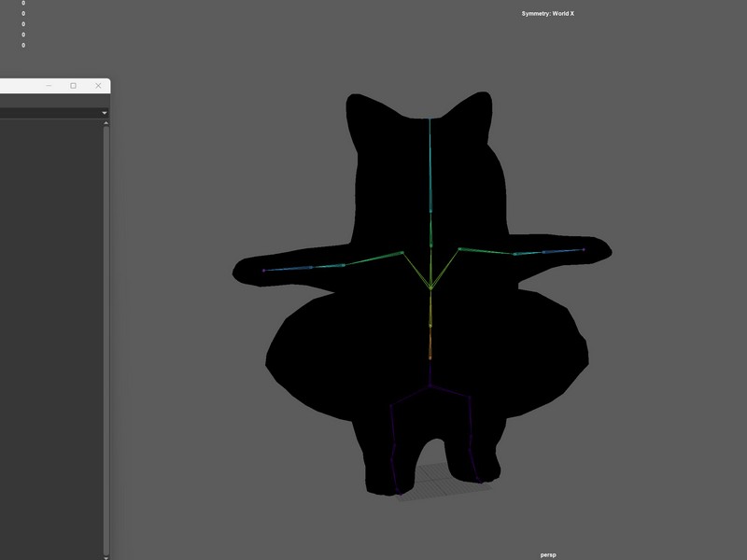Click the 'persp' camera label
Screen dimensions: 747x560
point(548,554)
